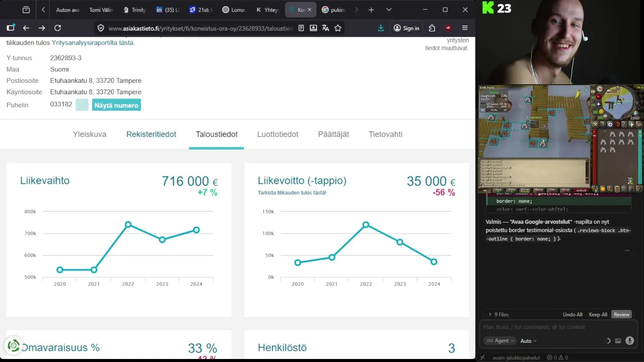The image size is (644, 362).
Task: Open Firefox View icon in tab bar
Action: tap(26, 10)
